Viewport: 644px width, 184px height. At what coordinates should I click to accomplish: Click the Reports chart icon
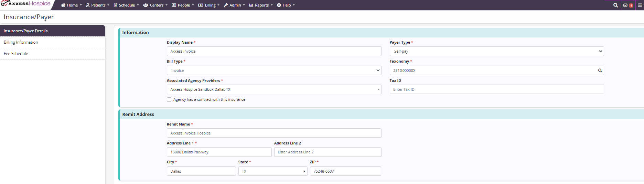251,5
